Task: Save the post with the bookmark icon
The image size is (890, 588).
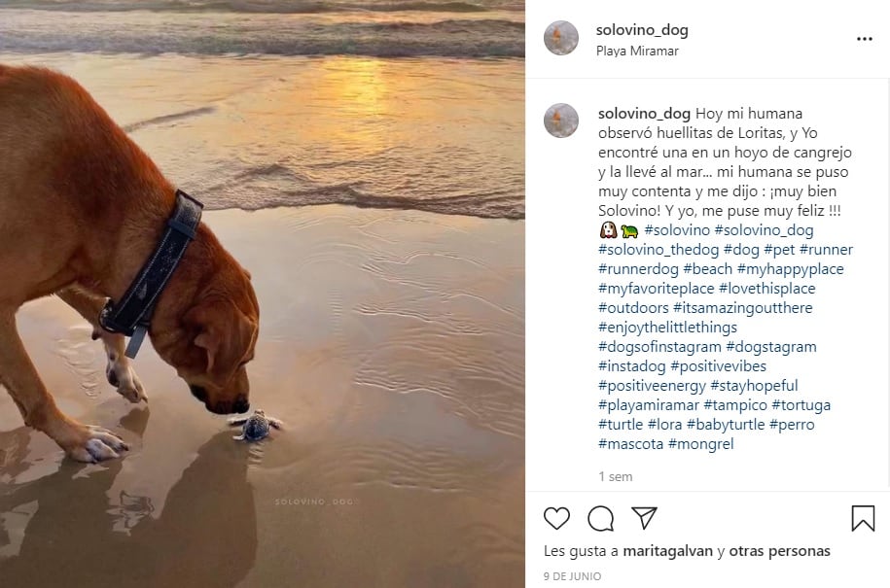Action: click(863, 518)
